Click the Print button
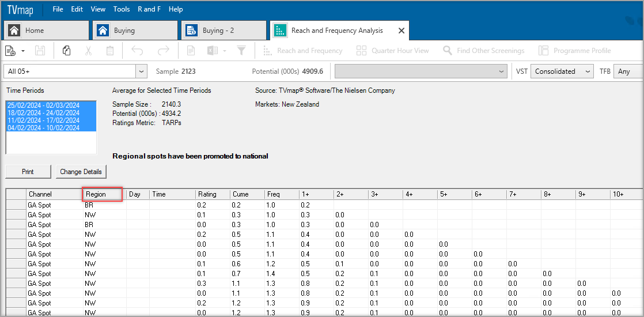 point(28,172)
